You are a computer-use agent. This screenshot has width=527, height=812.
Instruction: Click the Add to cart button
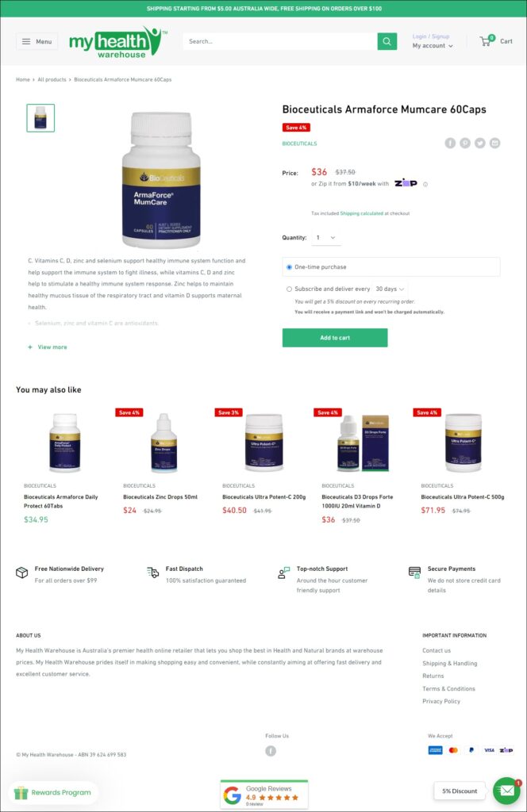point(335,338)
